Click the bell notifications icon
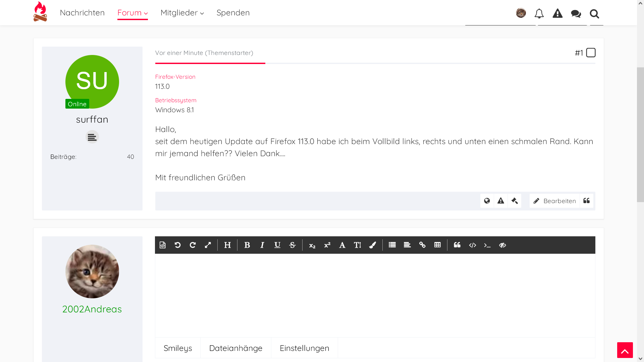 point(539,13)
